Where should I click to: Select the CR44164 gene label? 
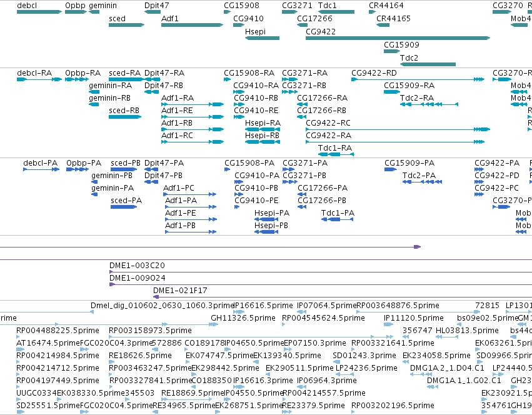386,6
